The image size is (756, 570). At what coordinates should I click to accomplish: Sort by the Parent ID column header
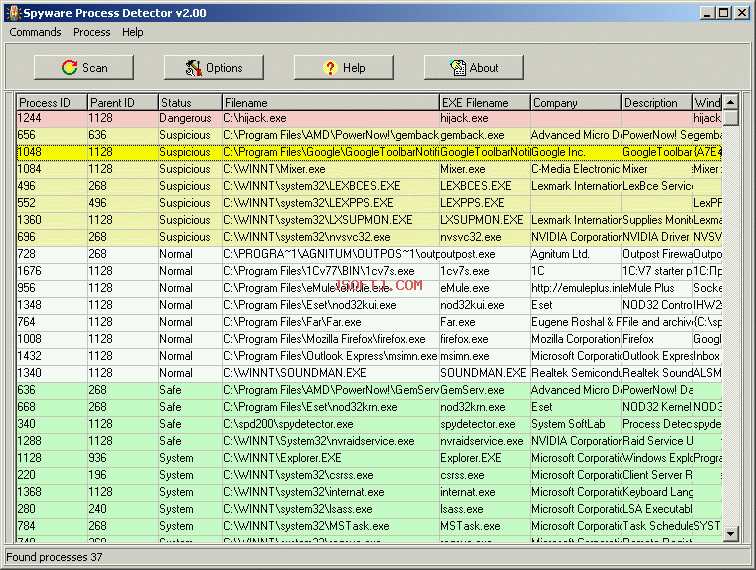point(122,102)
